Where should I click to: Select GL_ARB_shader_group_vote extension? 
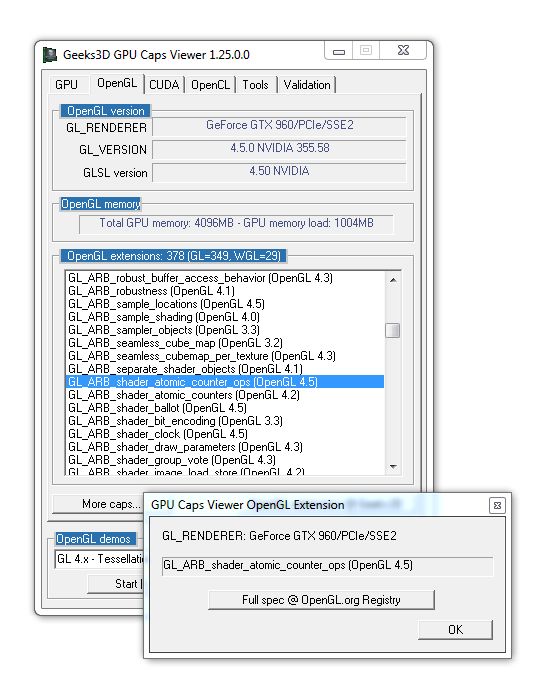click(225, 460)
